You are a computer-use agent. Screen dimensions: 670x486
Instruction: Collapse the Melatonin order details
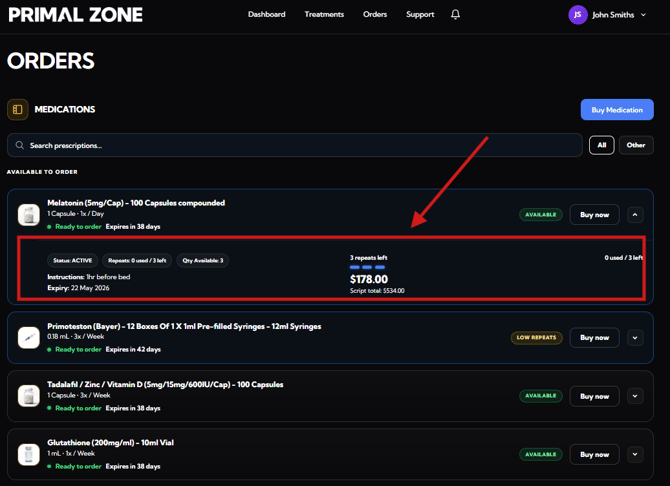click(x=635, y=215)
